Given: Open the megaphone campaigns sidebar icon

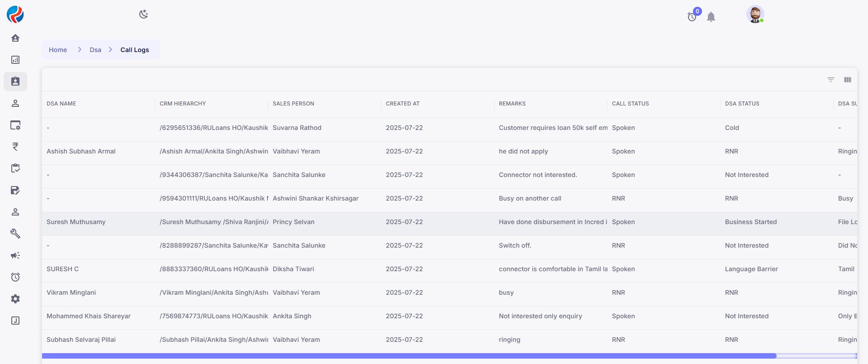Looking at the screenshot, I should (x=15, y=255).
